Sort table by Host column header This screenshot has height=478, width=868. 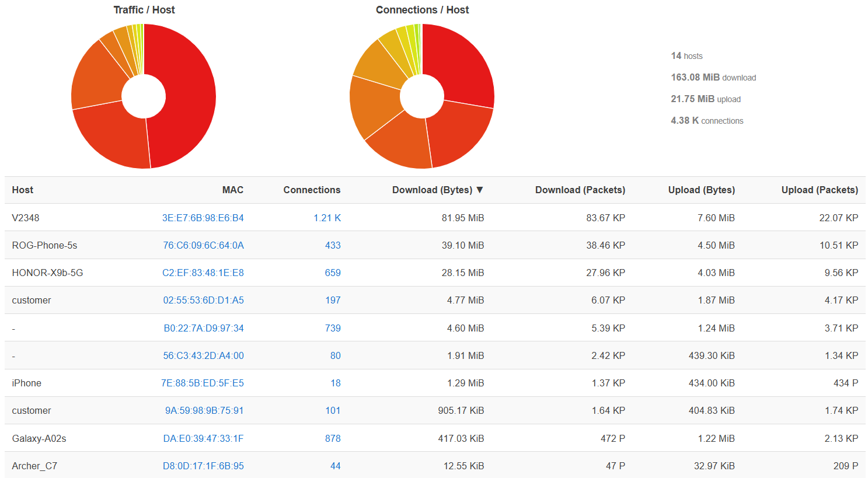pyautogui.click(x=23, y=190)
